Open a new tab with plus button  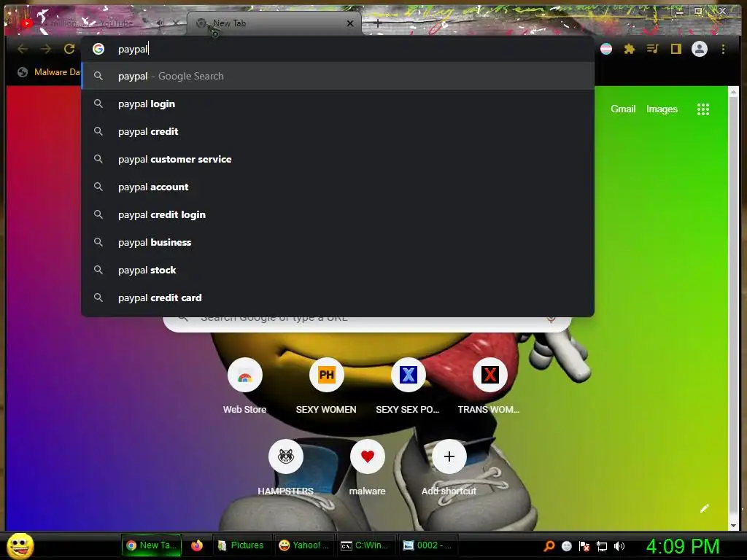point(377,23)
